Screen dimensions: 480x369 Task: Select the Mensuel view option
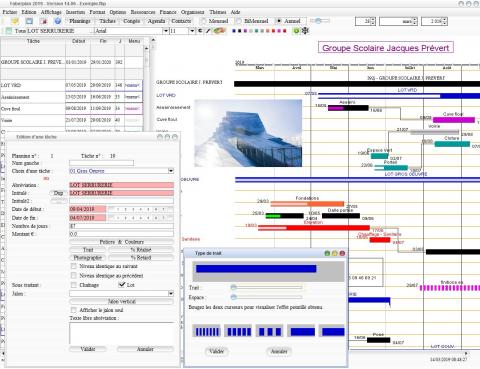point(203,21)
